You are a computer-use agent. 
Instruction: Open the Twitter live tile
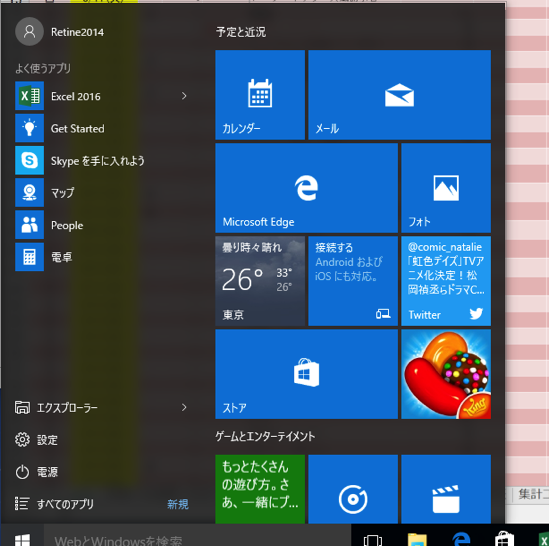pos(446,281)
